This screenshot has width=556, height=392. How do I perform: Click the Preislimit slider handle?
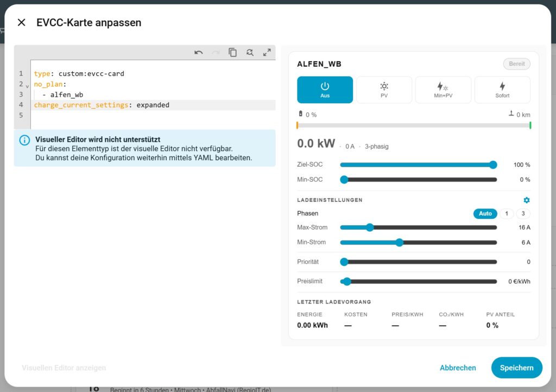(x=347, y=282)
